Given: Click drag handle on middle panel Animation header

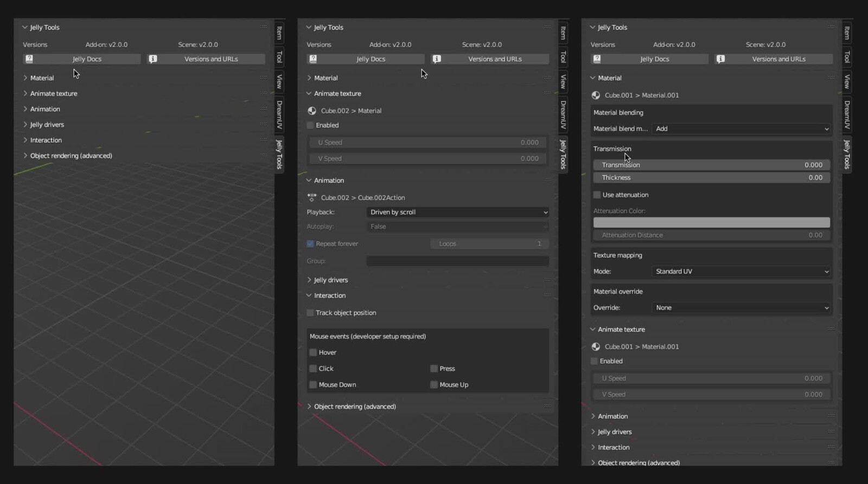Looking at the screenshot, I should tap(547, 180).
